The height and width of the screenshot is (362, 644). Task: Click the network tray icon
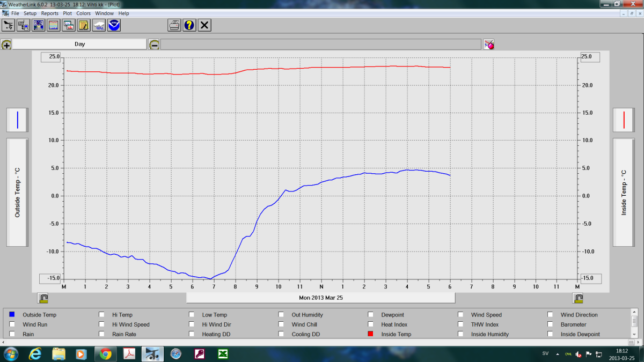(598, 354)
